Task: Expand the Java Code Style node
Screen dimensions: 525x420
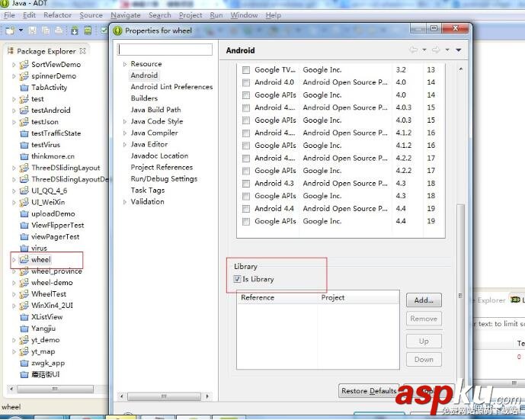Action: point(125,122)
